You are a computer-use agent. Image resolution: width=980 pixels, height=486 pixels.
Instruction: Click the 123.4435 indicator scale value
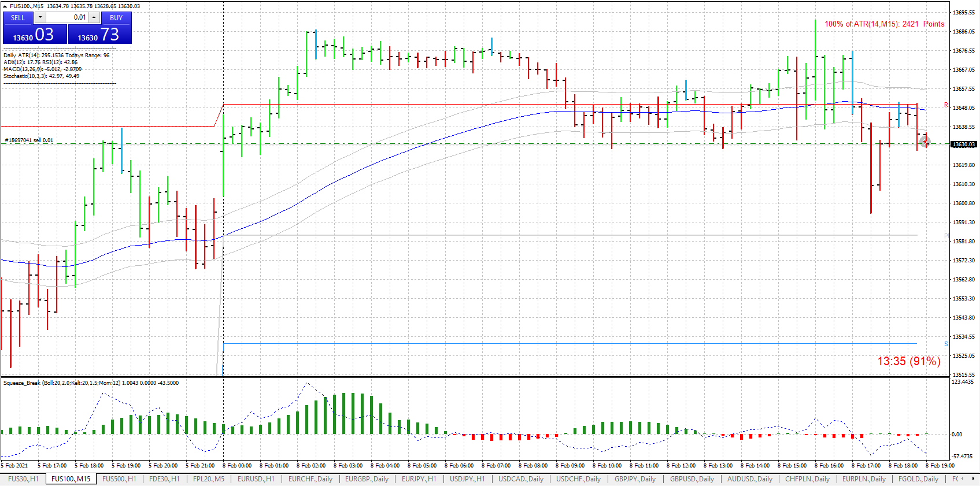point(963,382)
